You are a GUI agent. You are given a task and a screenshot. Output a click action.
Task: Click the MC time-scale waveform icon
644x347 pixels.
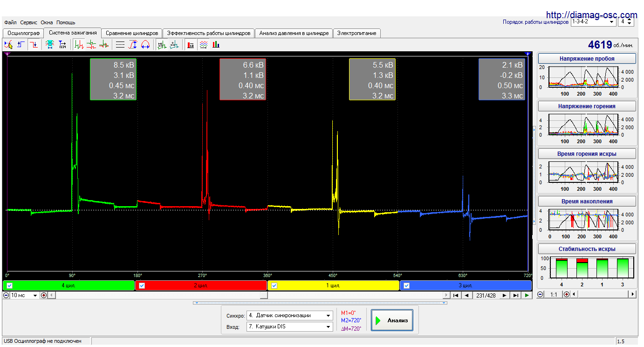coord(162,45)
